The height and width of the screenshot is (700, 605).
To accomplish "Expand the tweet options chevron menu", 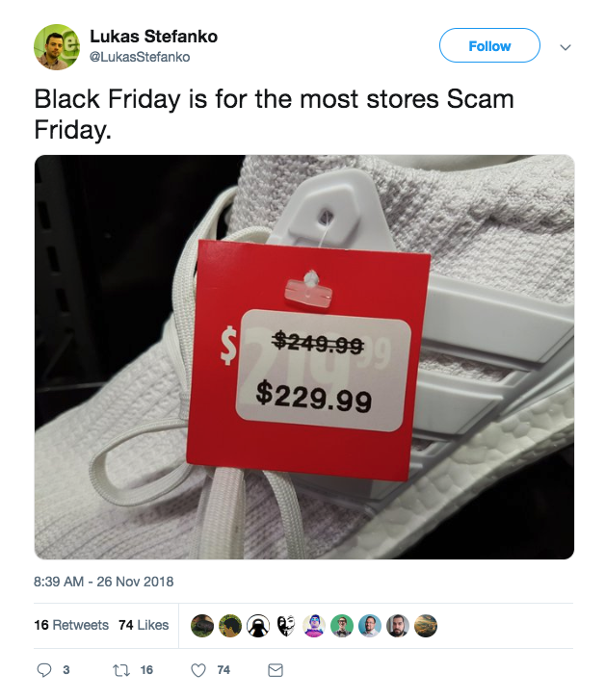I will [566, 47].
